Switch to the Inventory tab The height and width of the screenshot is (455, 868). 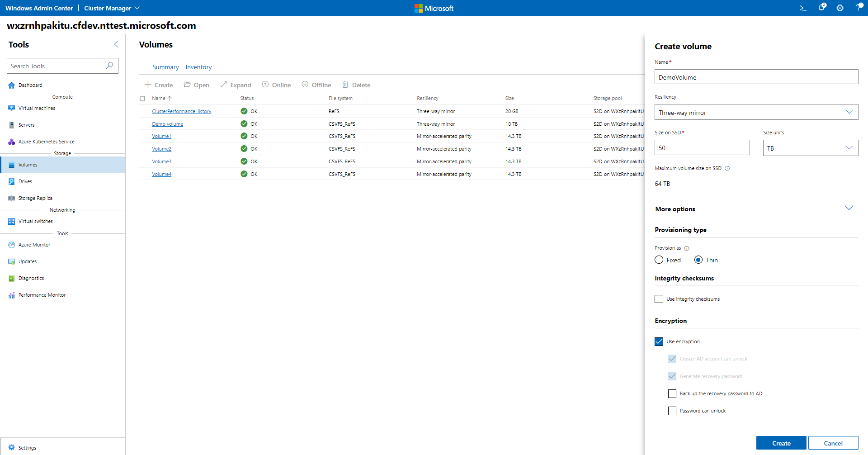198,67
